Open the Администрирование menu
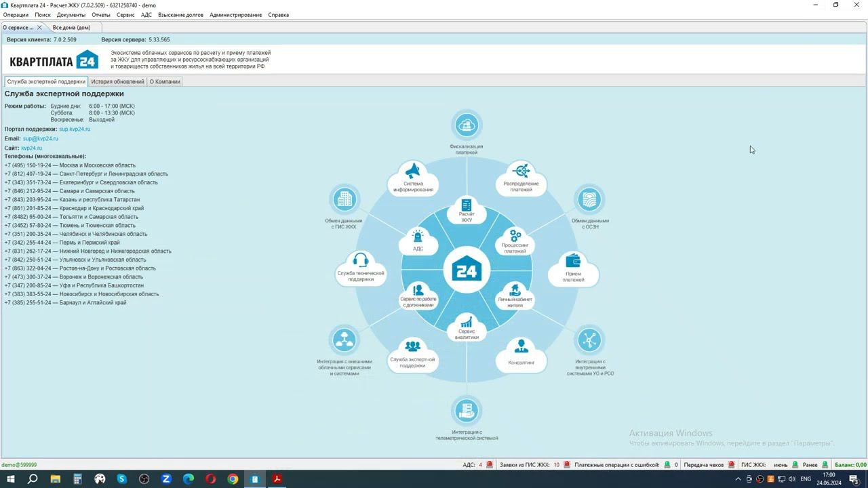Screen dimensions: 868x488 235,15
